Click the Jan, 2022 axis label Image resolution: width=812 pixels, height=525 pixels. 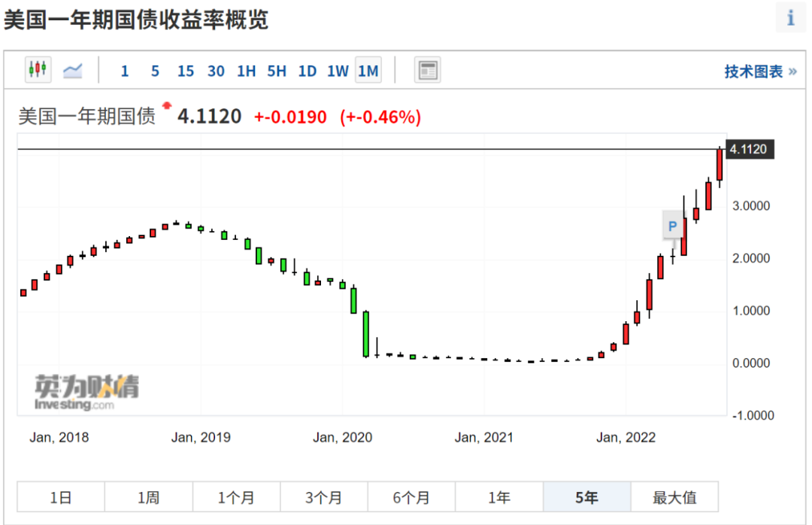(626, 438)
